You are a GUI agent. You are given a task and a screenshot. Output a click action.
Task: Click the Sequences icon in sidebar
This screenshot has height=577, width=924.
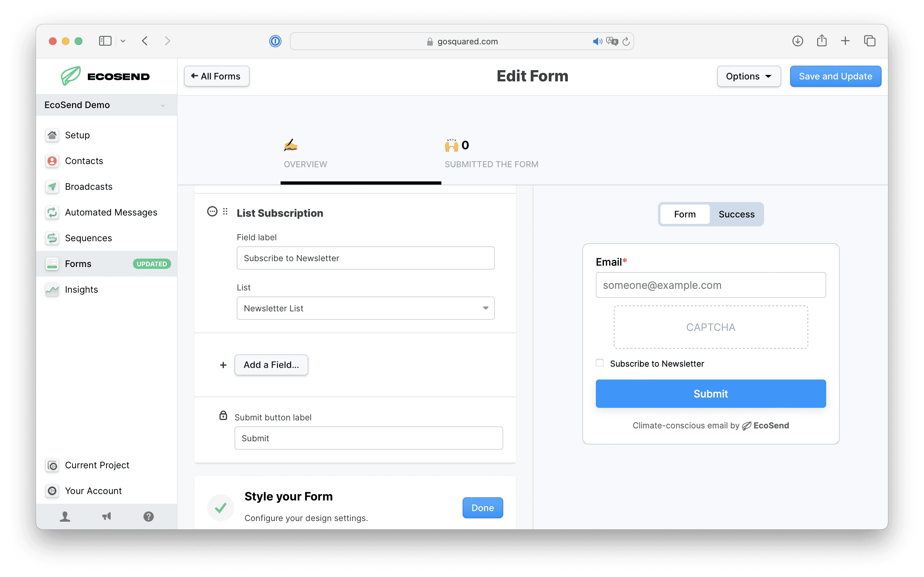click(52, 238)
